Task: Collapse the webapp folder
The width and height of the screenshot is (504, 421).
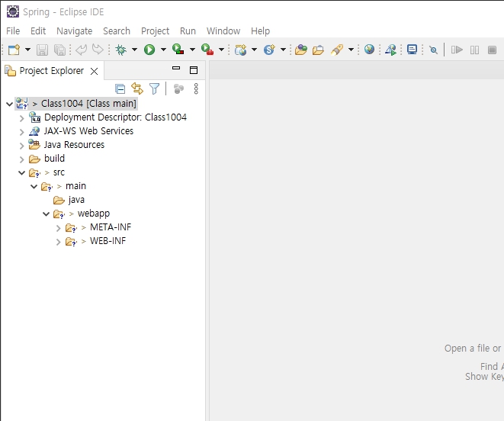Action: (x=46, y=214)
